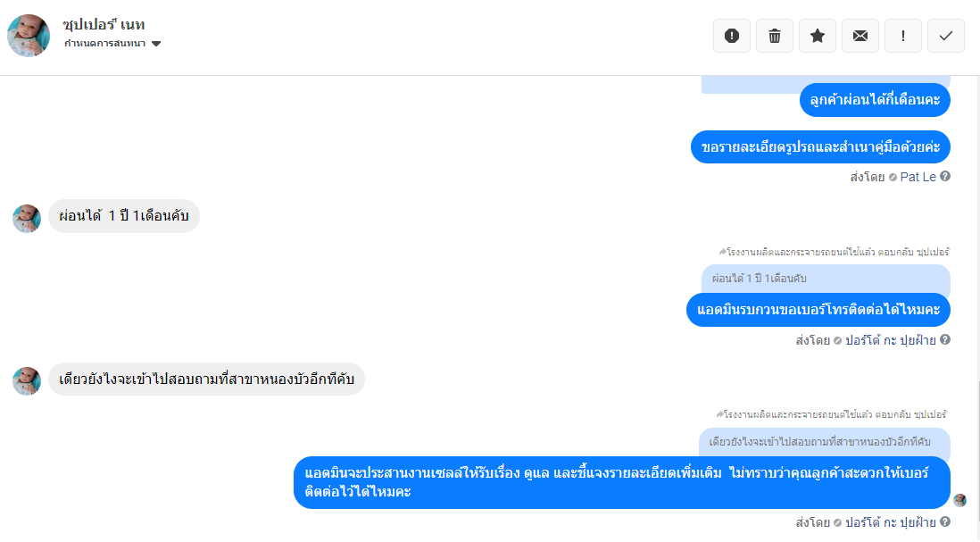Click the ซุปเปอร์ เนท contact name
This screenshot has width=980, height=542.
(x=104, y=24)
